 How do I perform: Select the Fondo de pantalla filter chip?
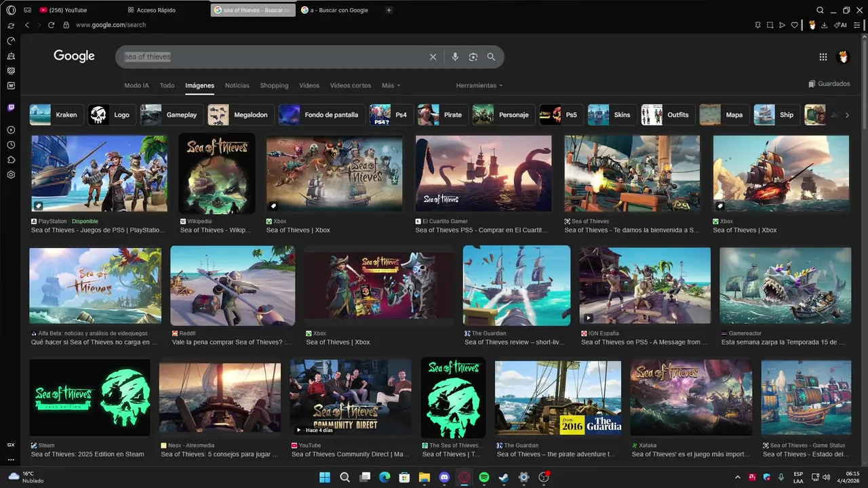pyautogui.click(x=321, y=115)
